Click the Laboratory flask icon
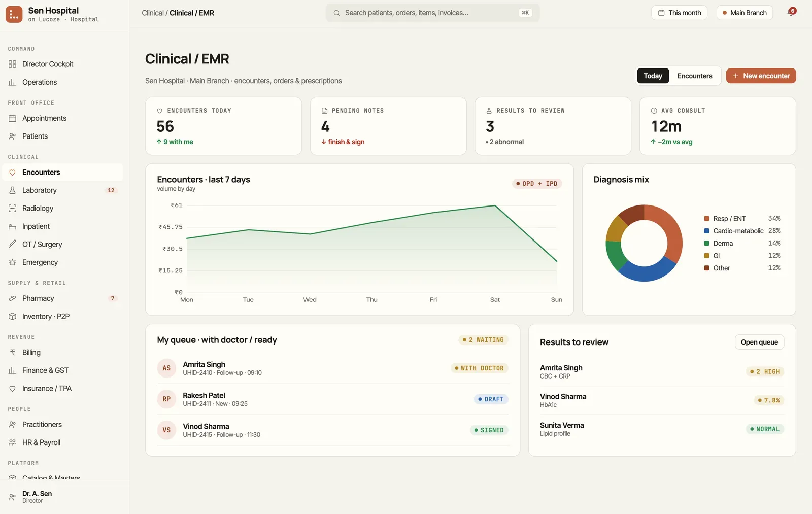Viewport: 812px width, 514px height. [x=12, y=190]
